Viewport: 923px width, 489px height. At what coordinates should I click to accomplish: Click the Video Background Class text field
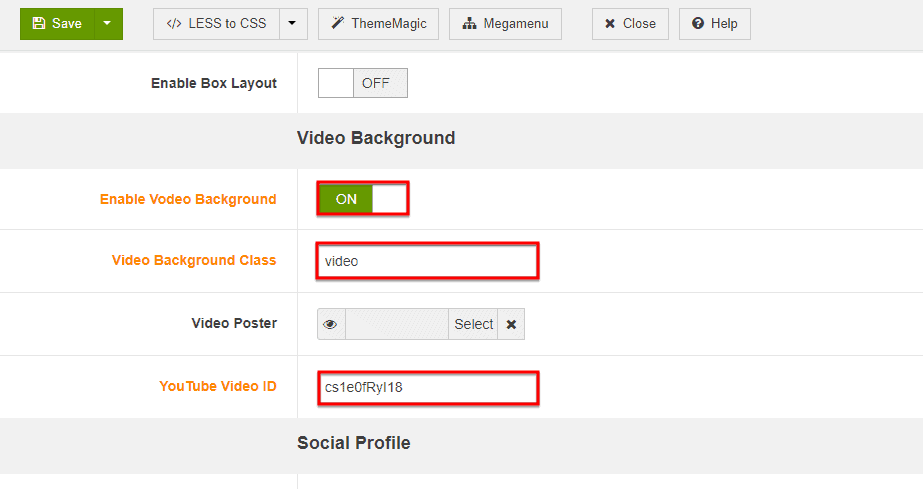[428, 261]
